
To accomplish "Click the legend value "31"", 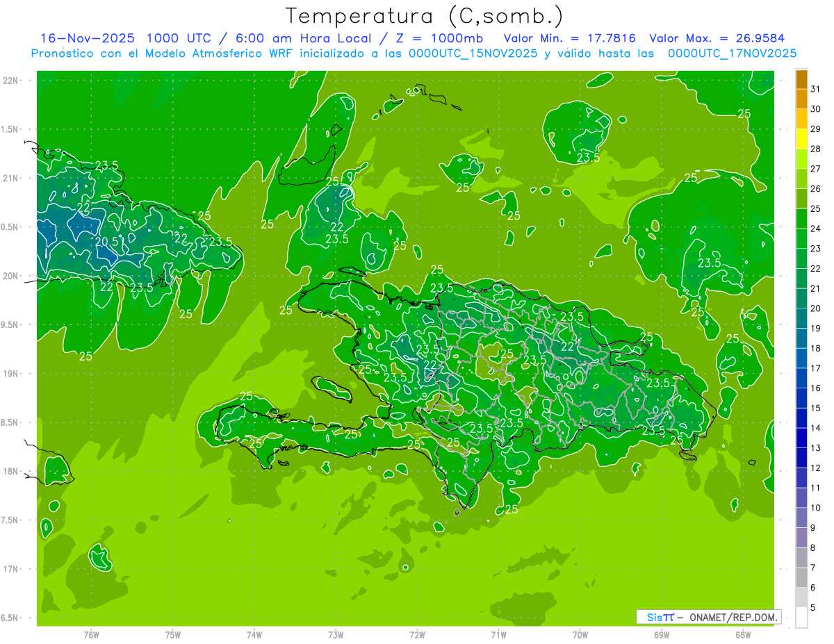I will coord(816,89).
